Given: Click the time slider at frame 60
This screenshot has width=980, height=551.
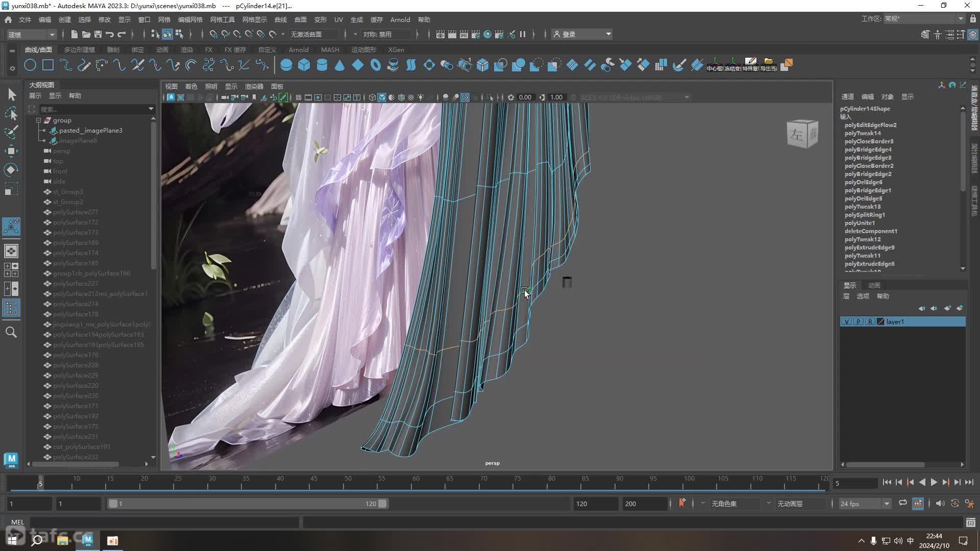Looking at the screenshot, I should click(415, 483).
